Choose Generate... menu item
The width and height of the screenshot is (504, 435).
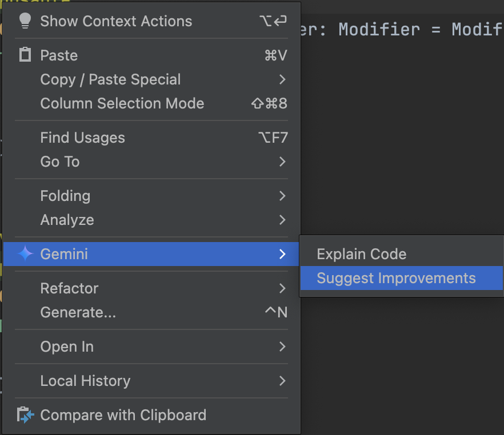pos(151,312)
